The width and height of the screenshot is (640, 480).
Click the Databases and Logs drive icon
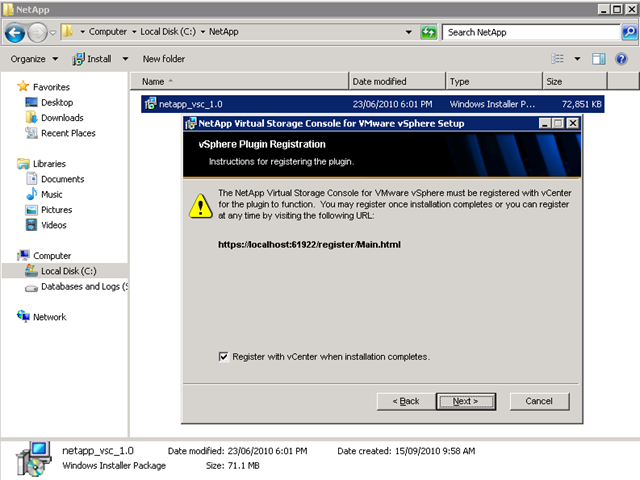click(x=31, y=288)
